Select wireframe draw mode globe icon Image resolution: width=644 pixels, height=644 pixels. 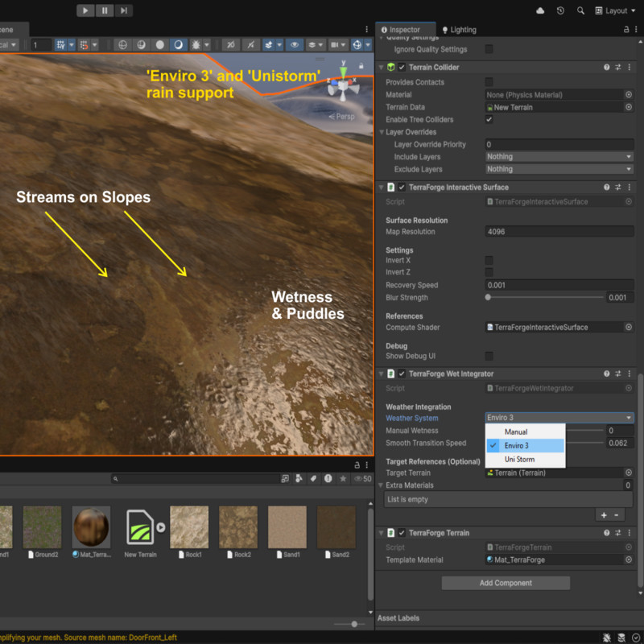point(122,45)
